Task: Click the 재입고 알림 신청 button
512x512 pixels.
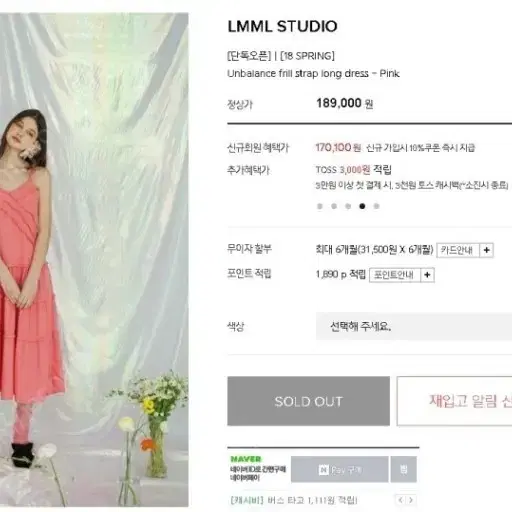Action: pos(454,401)
